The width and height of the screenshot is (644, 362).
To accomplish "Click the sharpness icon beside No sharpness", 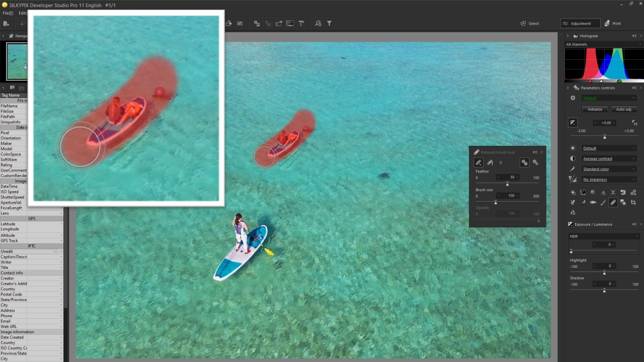I will click(x=573, y=179).
